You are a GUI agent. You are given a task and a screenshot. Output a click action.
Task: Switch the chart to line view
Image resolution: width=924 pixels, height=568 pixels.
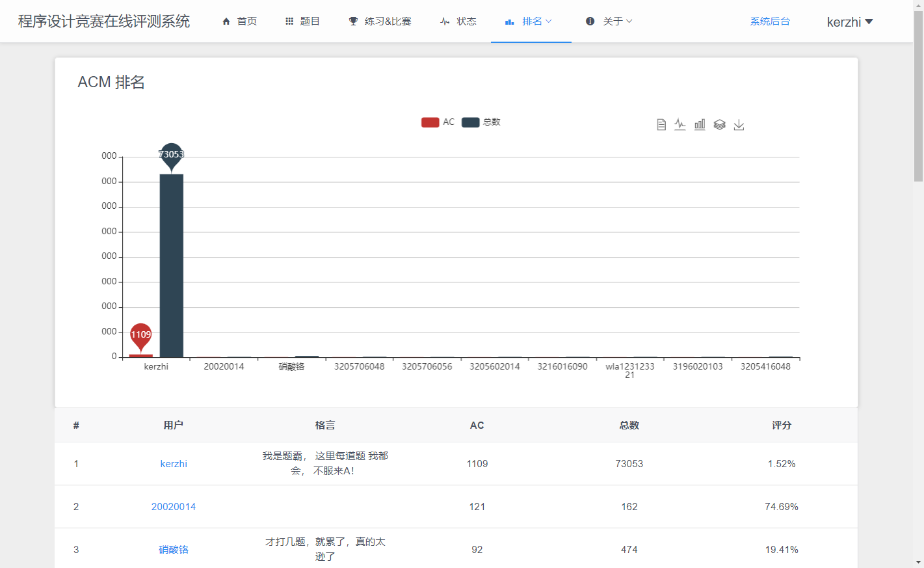click(680, 124)
